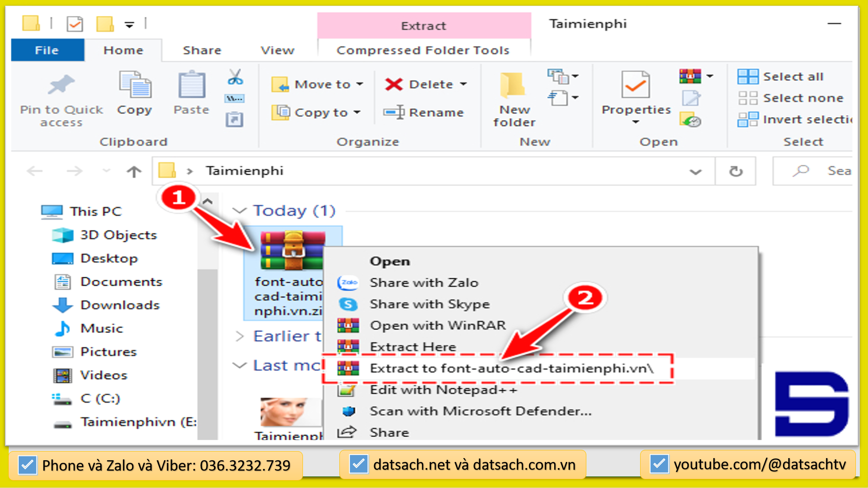
Task: Check the Phone và Zalo checkbox
Action: pyautogui.click(x=27, y=465)
